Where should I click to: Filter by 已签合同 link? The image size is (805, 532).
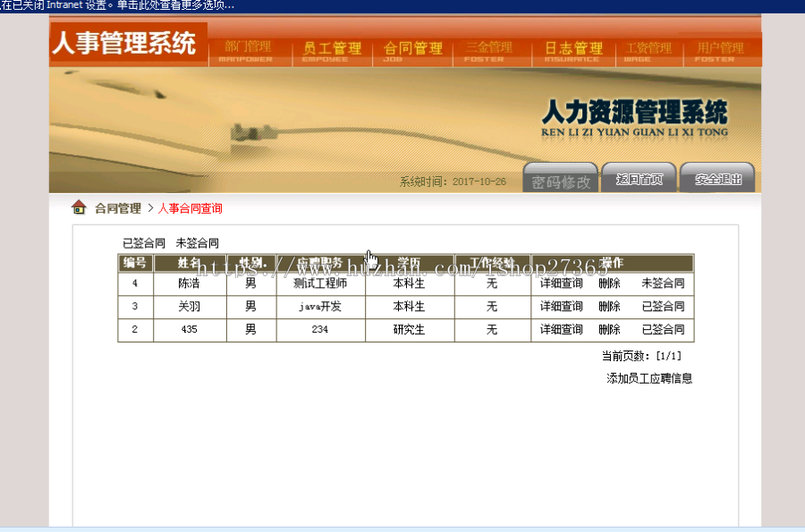[x=144, y=243]
